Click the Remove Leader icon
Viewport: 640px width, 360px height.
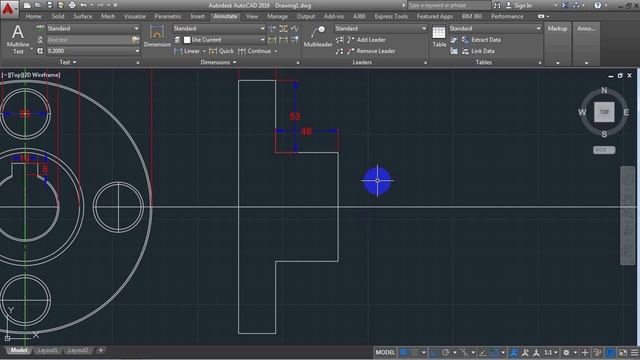351,51
